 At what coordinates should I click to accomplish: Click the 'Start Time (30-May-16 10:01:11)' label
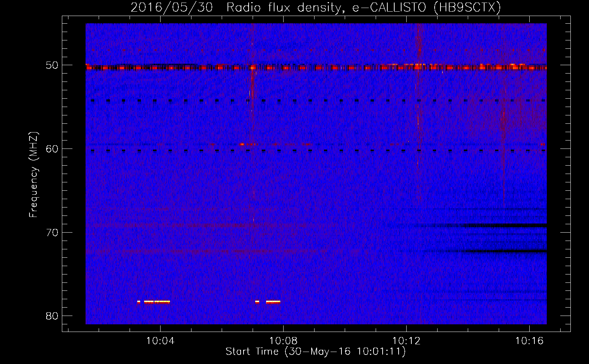tap(316, 352)
